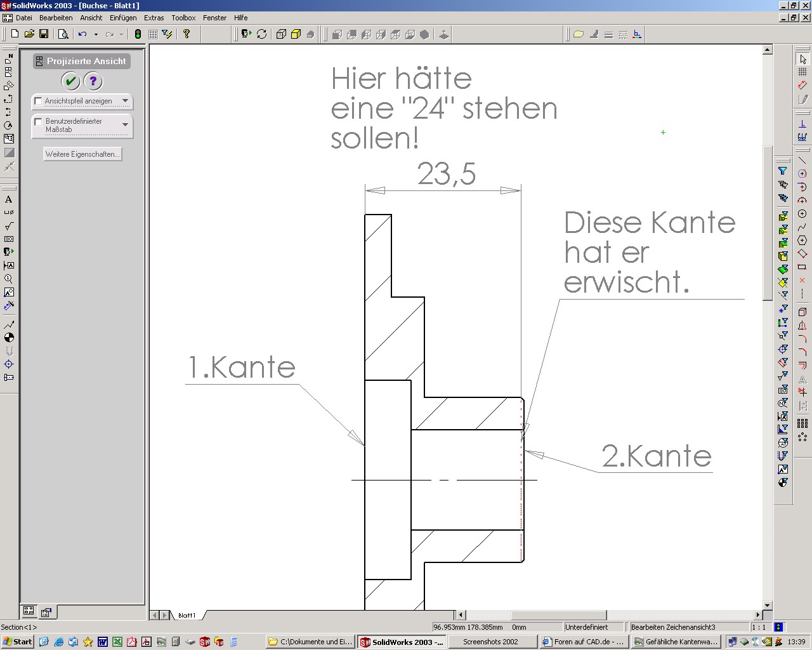Open the Ansicht menu

click(x=91, y=18)
